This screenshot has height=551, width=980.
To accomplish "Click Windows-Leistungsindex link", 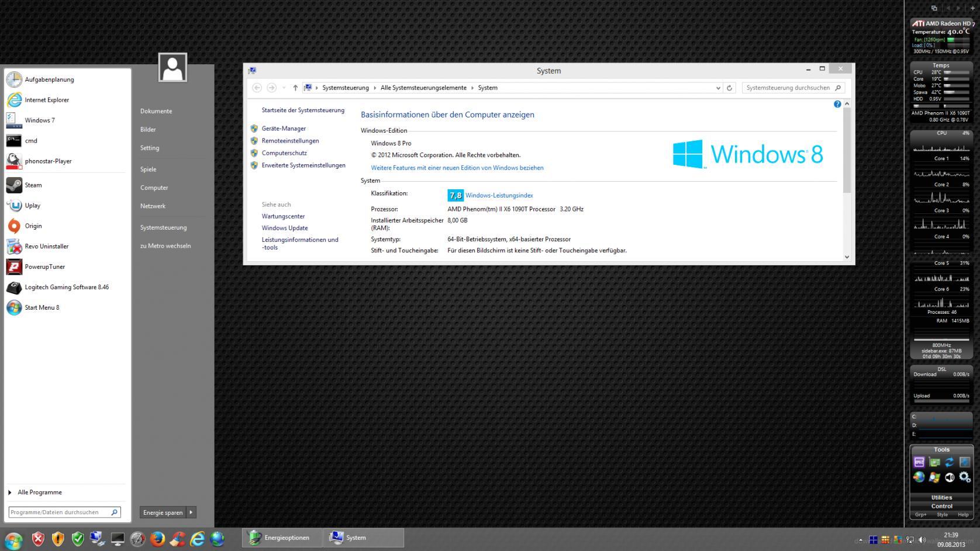I will 499,195.
